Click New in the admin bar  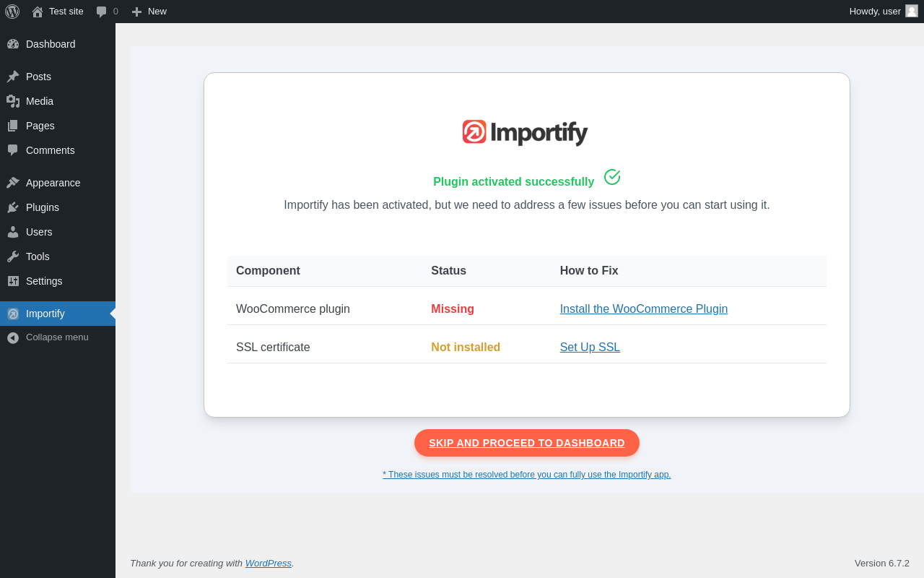[x=157, y=12]
